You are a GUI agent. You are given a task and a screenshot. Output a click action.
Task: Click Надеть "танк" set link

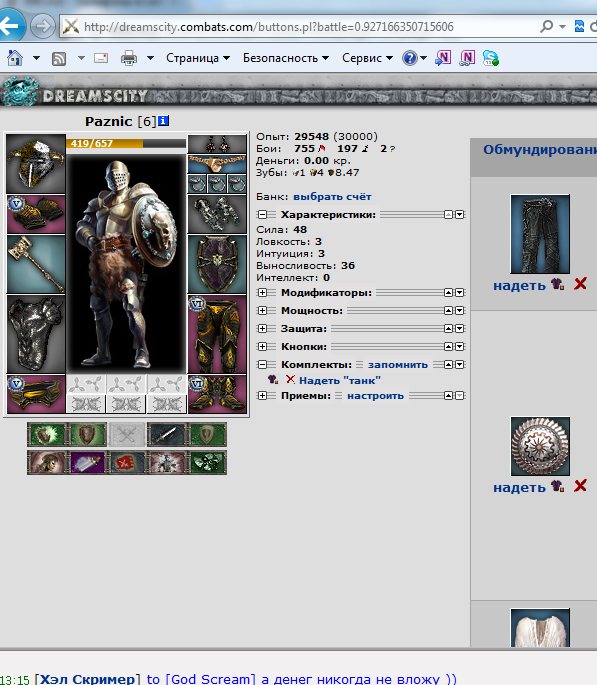pos(340,381)
